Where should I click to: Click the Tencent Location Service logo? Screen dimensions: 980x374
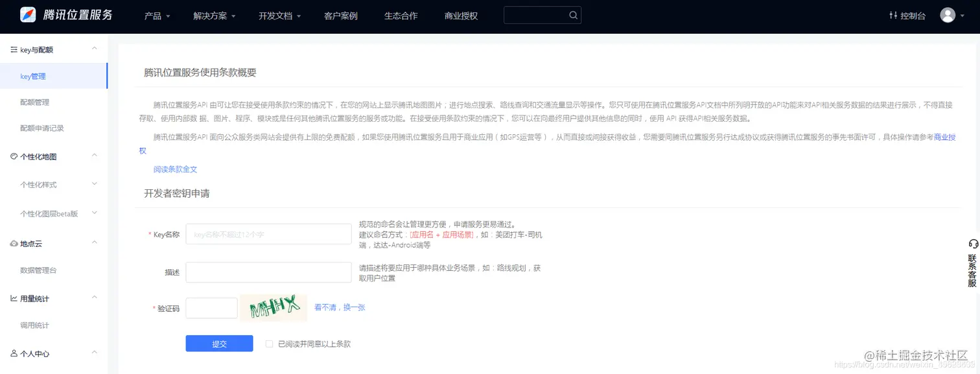coord(67,15)
